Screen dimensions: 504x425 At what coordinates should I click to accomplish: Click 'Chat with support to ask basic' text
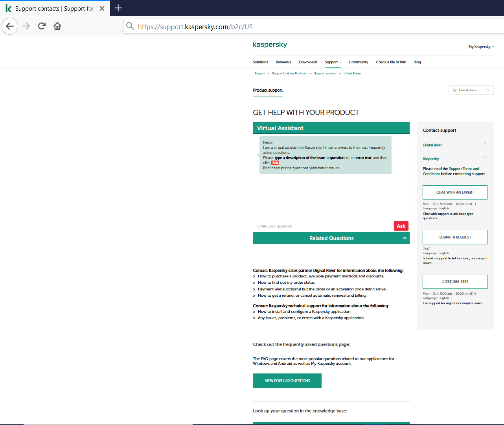pyautogui.click(x=448, y=216)
